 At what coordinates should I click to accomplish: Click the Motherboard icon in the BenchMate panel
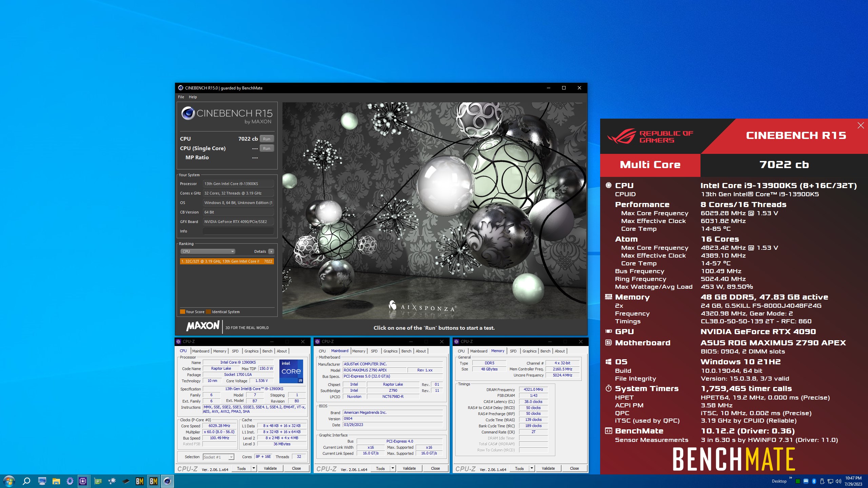609,343
